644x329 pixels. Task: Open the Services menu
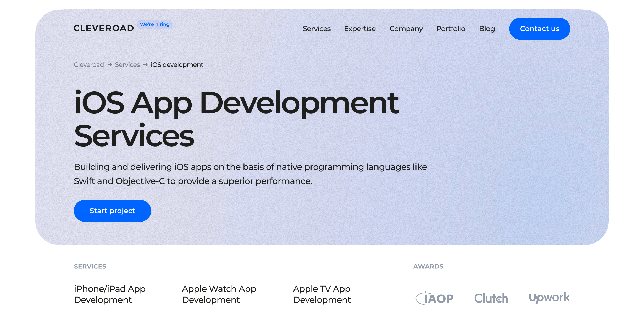[x=317, y=29]
